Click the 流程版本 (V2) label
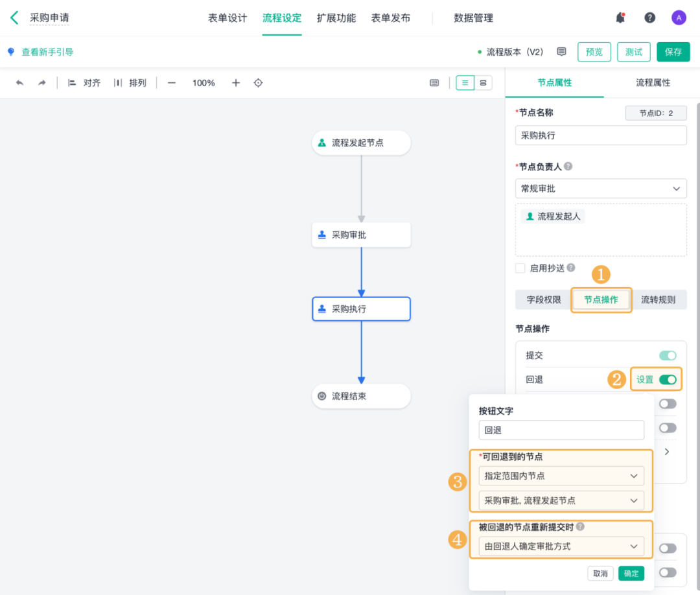Screen dimensions: 700x595 coord(514,52)
